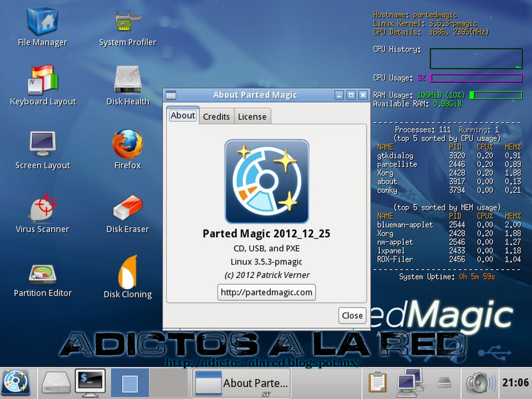Viewport: 532px width, 399px height.
Task: Click the 'blueman-applet' process row
Action: point(449,225)
